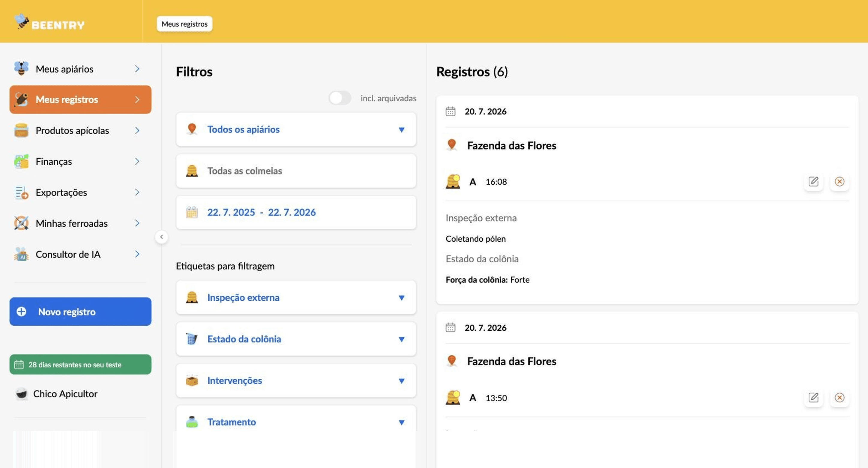Screen dimensions: 868x468
Task: Click the bottle icon beside Tratamento
Action: tap(192, 422)
